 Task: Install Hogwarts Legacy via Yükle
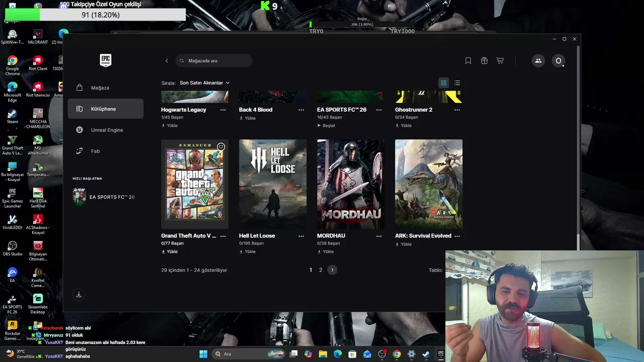(x=170, y=126)
